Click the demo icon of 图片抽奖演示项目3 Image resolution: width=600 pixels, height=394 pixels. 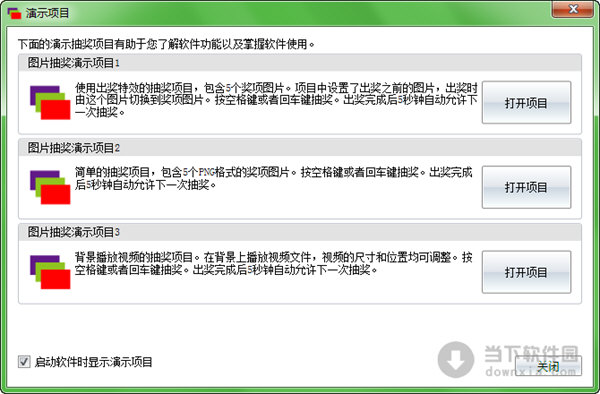point(50,272)
